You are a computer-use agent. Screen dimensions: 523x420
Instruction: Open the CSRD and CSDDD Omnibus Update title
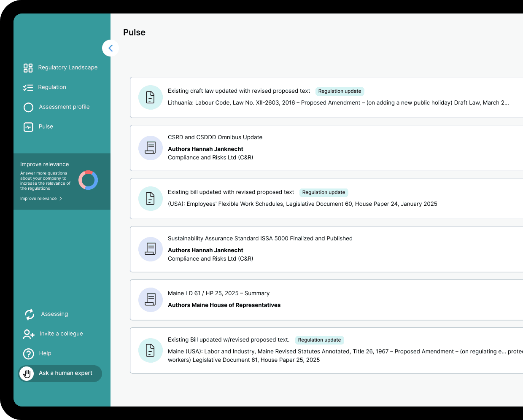(x=215, y=137)
